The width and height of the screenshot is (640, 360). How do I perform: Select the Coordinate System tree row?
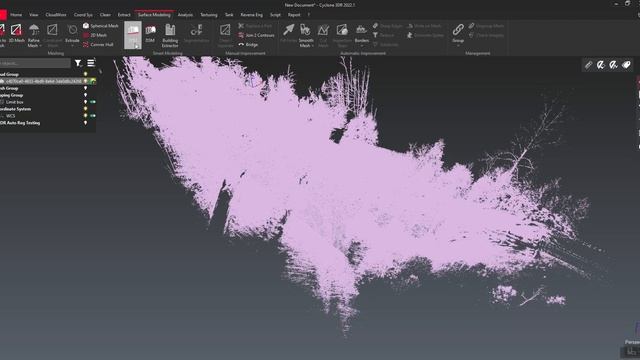tap(47, 109)
